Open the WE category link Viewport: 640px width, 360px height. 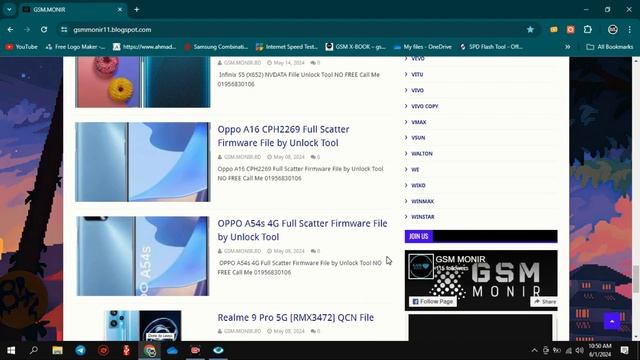coord(415,170)
